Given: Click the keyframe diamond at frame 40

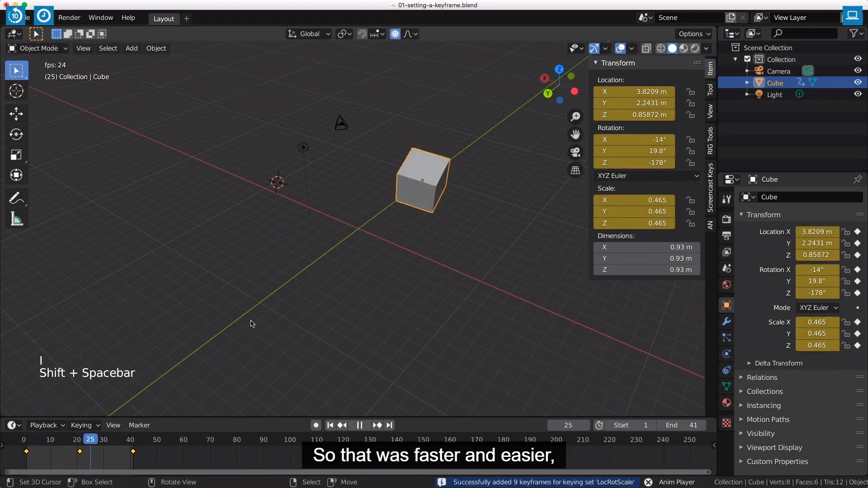Looking at the screenshot, I should tap(133, 451).
